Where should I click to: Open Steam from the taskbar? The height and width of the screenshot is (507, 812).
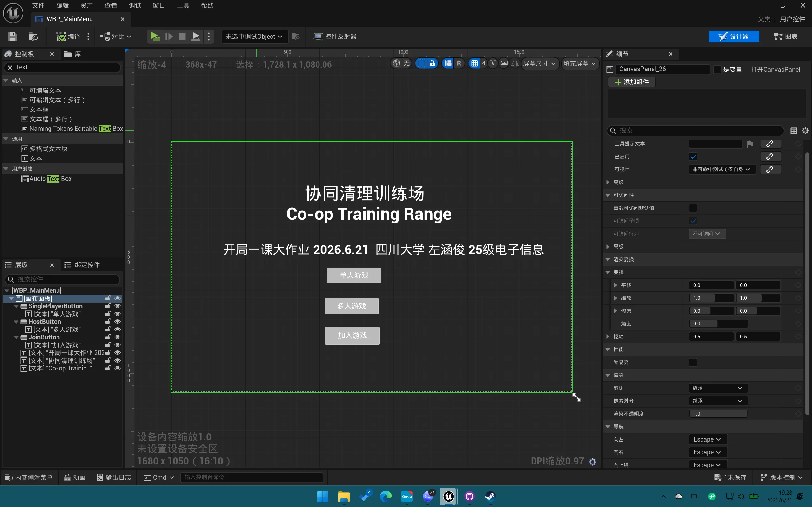click(490, 496)
